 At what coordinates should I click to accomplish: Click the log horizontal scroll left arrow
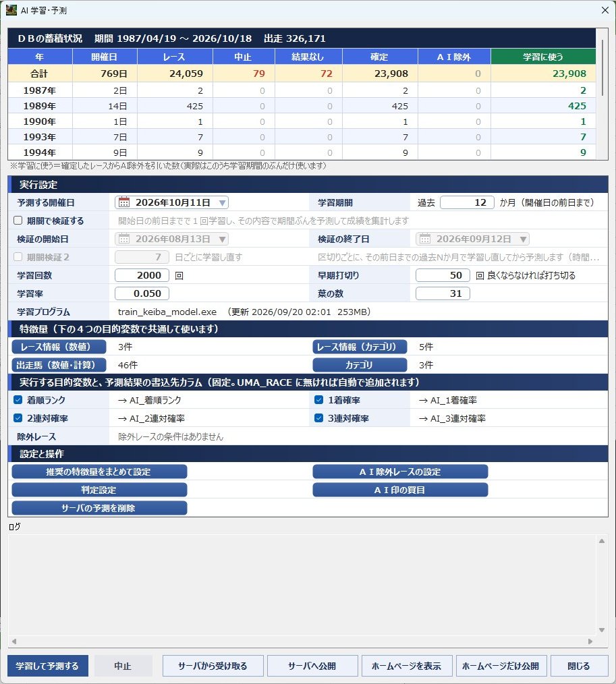[x=14, y=642]
